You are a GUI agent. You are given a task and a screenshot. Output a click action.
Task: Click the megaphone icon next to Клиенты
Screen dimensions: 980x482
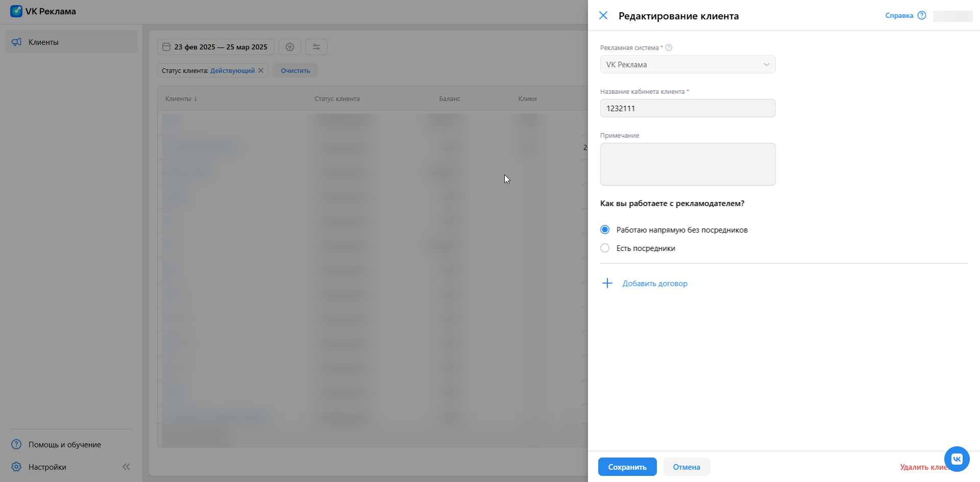tap(17, 42)
